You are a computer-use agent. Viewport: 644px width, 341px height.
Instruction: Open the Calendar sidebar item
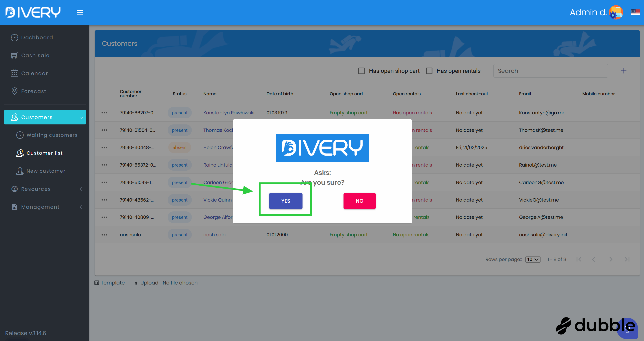click(x=35, y=73)
